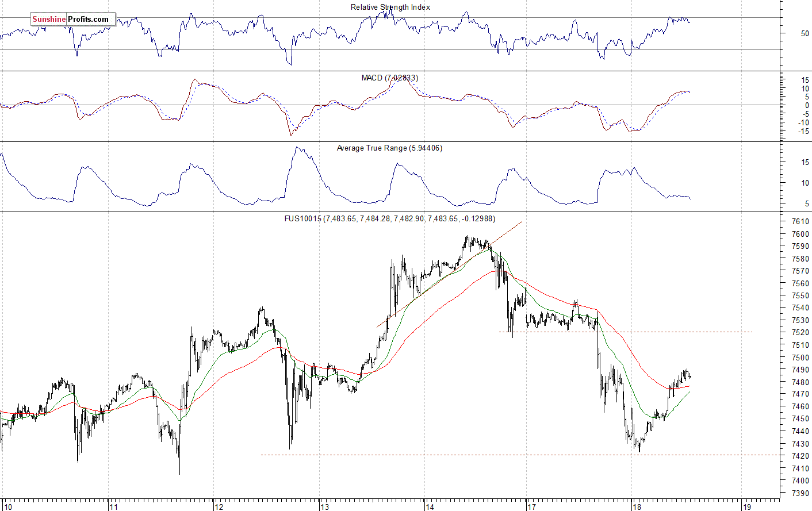Click the MACD -15 axis label
This screenshot has width=812, height=511.
(x=804, y=132)
